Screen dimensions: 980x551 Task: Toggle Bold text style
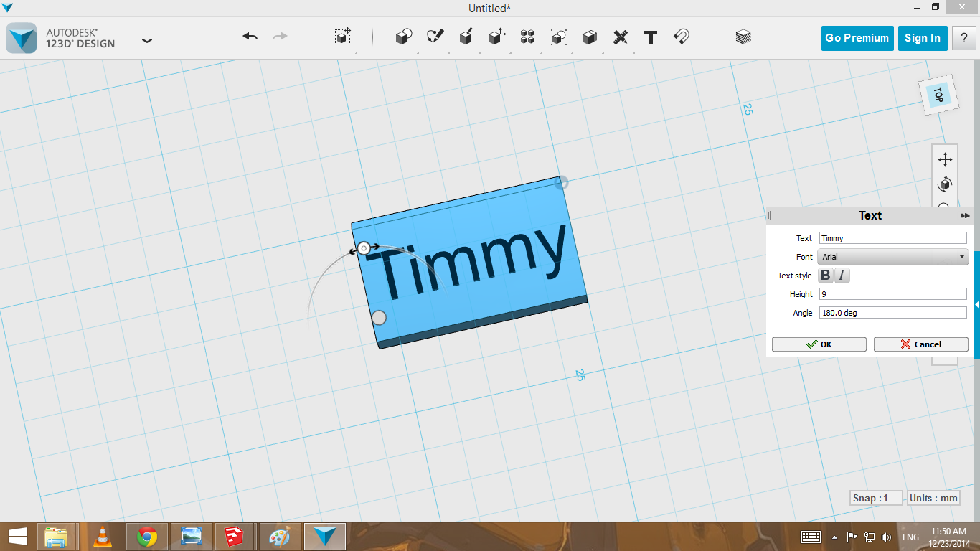pyautogui.click(x=826, y=275)
